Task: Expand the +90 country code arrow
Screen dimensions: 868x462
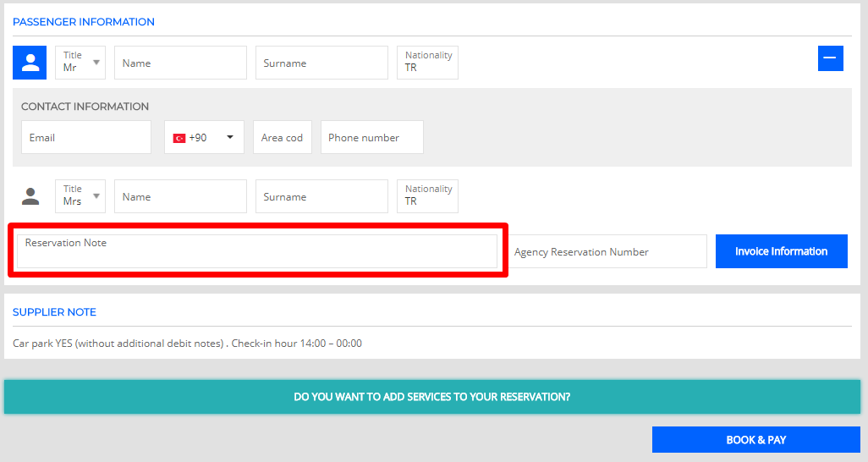Action: [230, 137]
